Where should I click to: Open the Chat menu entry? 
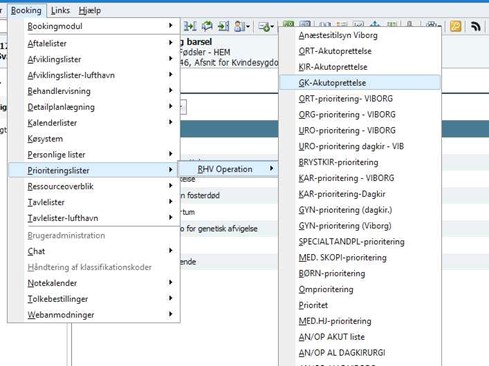point(94,251)
